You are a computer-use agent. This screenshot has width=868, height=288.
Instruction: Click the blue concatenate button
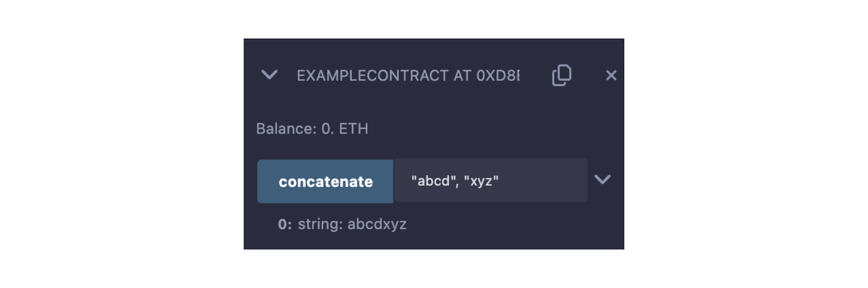(325, 182)
